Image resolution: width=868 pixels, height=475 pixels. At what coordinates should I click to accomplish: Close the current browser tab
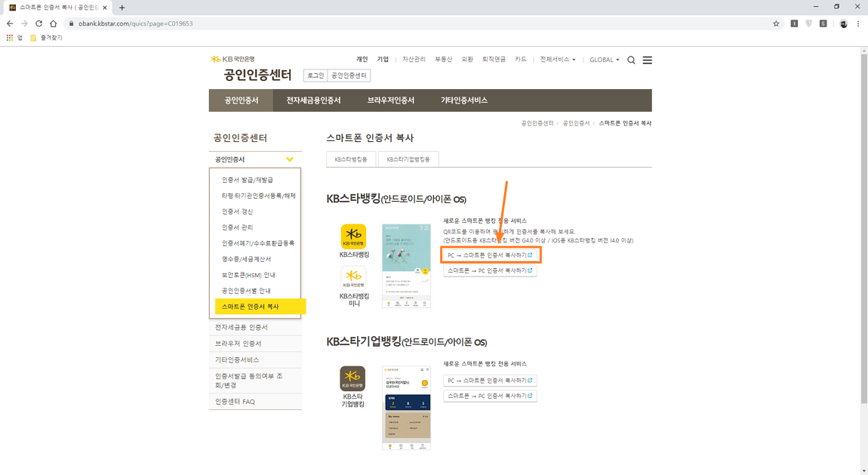[x=105, y=8]
